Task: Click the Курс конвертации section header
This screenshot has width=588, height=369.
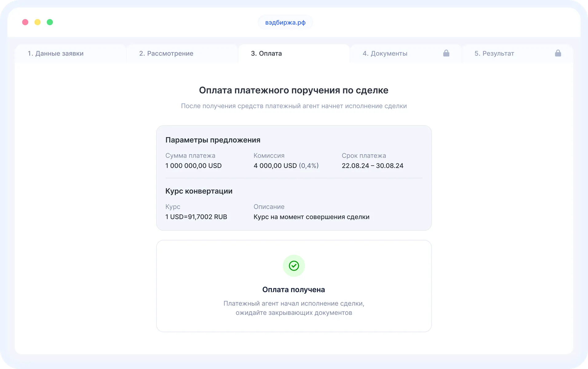Action: coord(199,191)
